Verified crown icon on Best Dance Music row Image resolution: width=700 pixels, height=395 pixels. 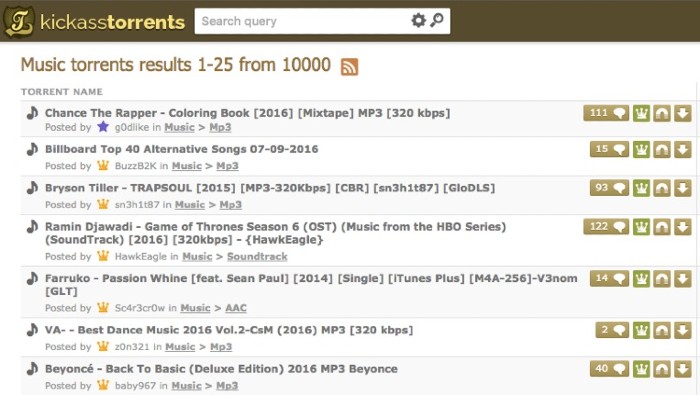coord(641,330)
